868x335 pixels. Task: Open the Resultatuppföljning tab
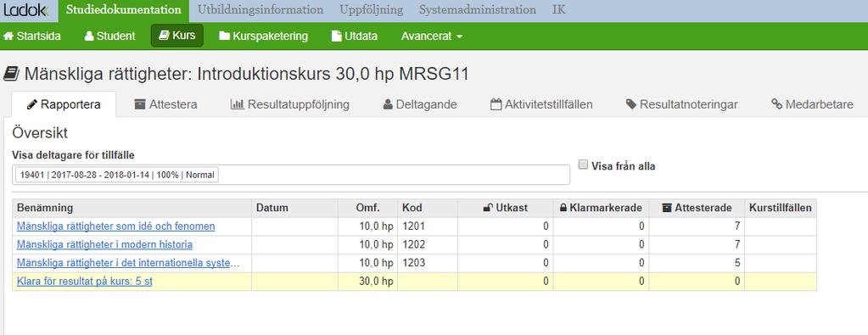pos(290,104)
